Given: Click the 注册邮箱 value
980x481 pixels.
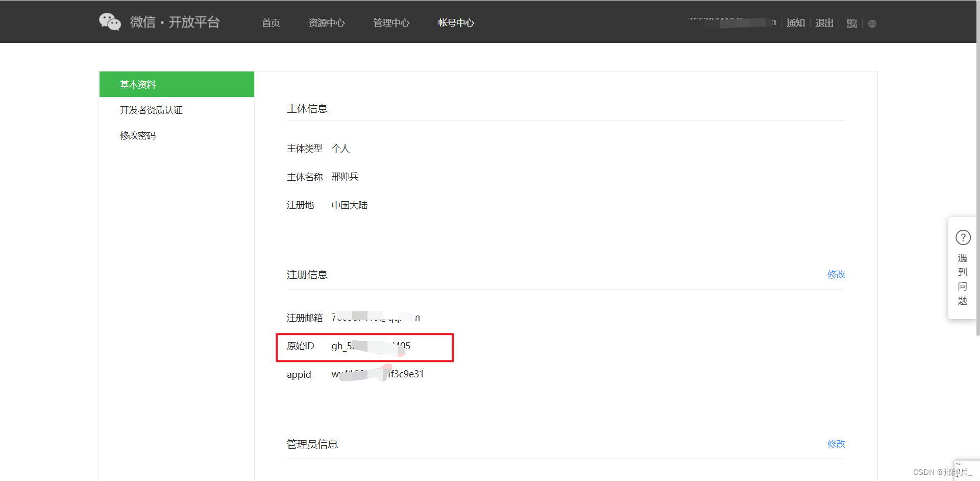Looking at the screenshot, I should [376, 318].
